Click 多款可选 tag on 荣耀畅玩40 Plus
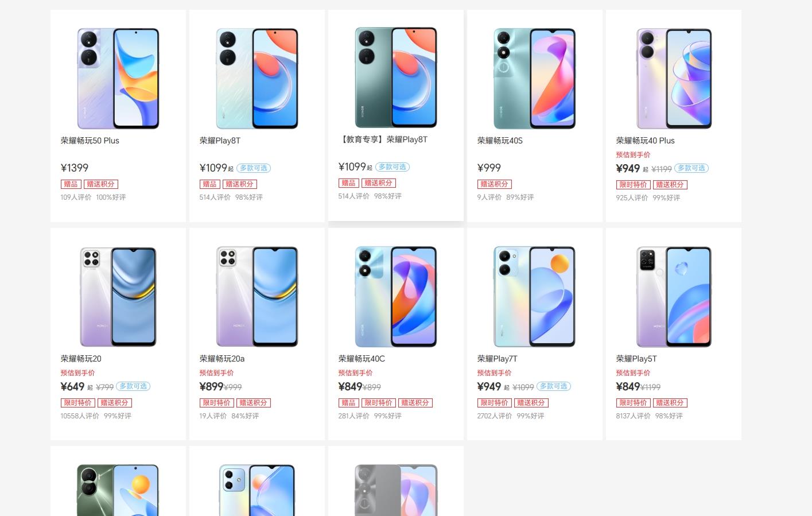The image size is (812, 516). [x=691, y=168]
